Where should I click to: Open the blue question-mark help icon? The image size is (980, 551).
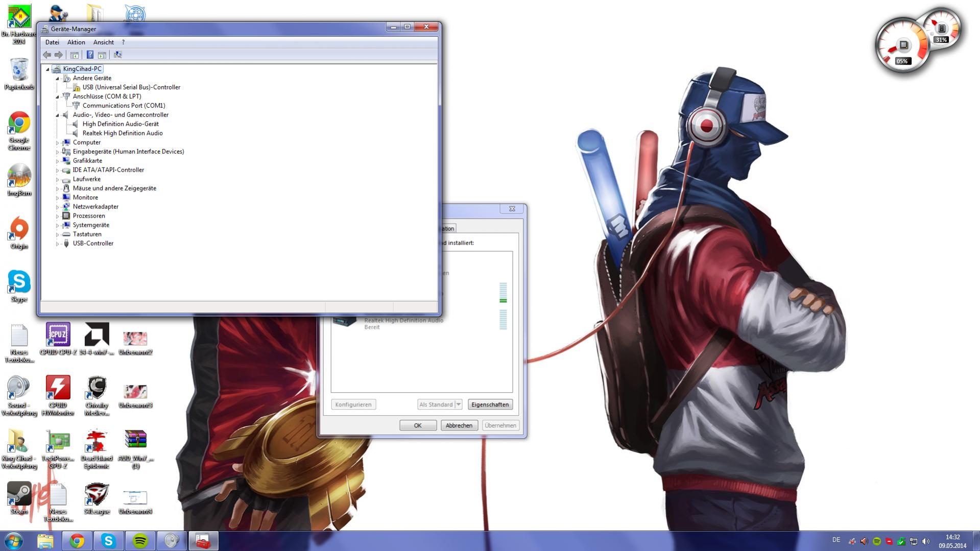point(90,55)
